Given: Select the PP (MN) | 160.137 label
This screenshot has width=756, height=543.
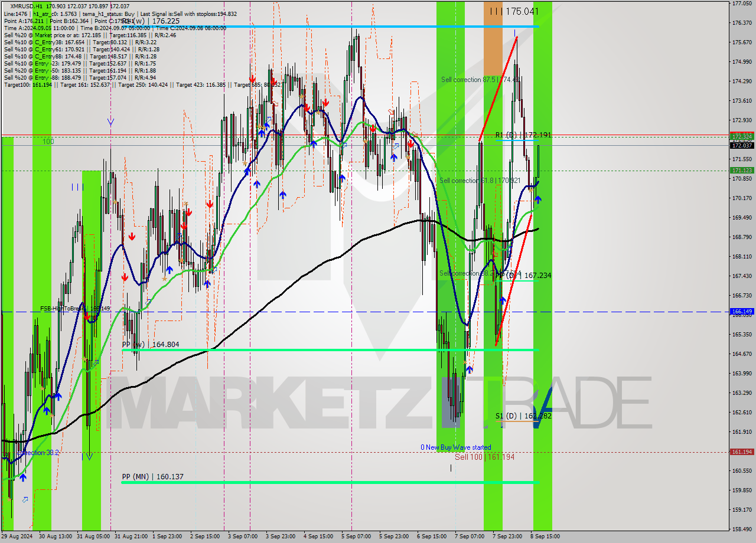Looking at the screenshot, I should (152, 477).
